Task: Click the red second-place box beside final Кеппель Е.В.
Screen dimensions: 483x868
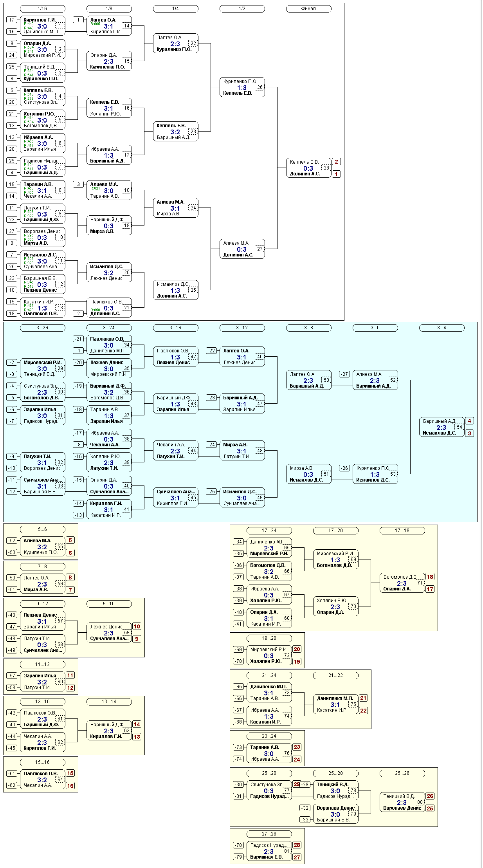Action: click(x=336, y=162)
